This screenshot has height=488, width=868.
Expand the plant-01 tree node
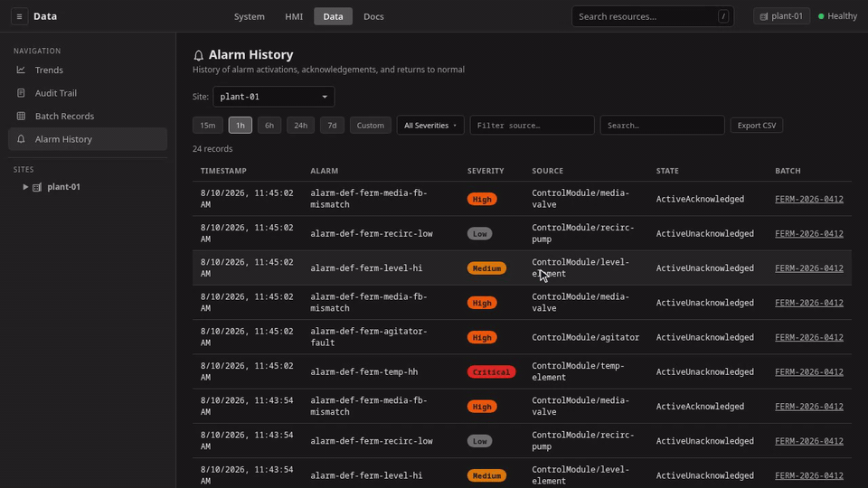(x=25, y=187)
